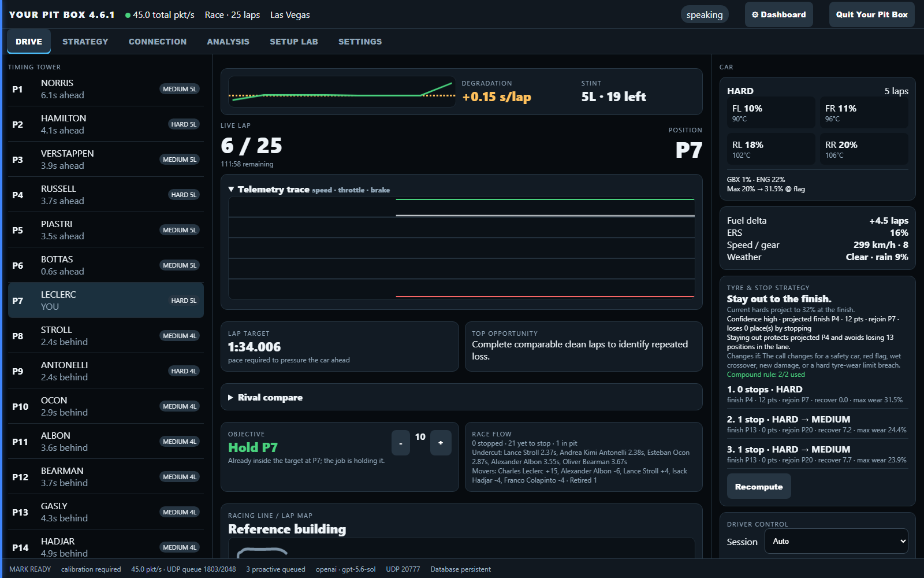Image resolution: width=924 pixels, height=578 pixels.
Task: Open the Session Auto dropdown
Action: (x=836, y=542)
